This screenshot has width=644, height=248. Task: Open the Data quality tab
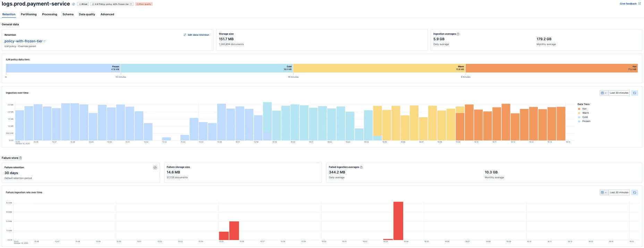coord(87,14)
